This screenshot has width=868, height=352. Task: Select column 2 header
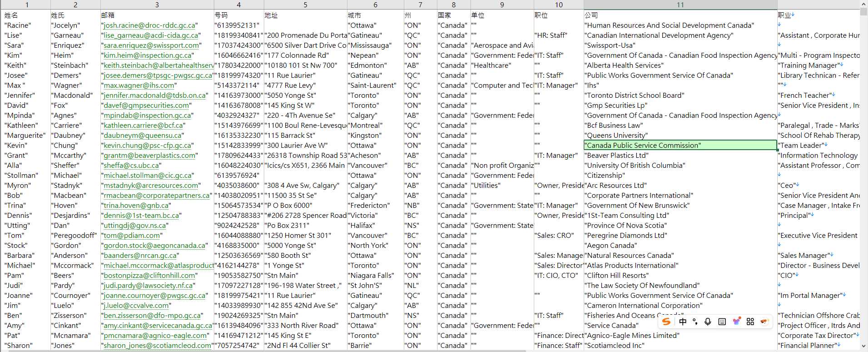(x=75, y=5)
